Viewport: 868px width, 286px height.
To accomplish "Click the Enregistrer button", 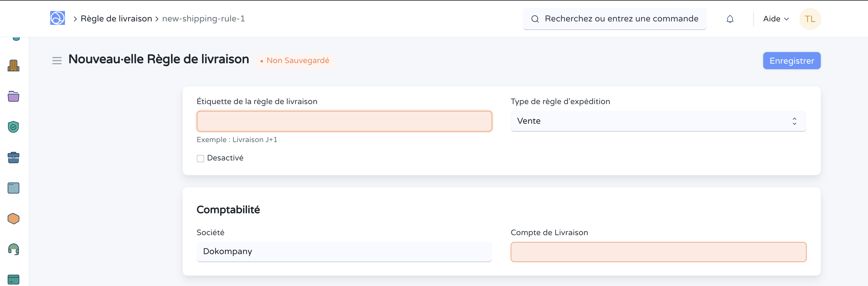I will point(791,61).
